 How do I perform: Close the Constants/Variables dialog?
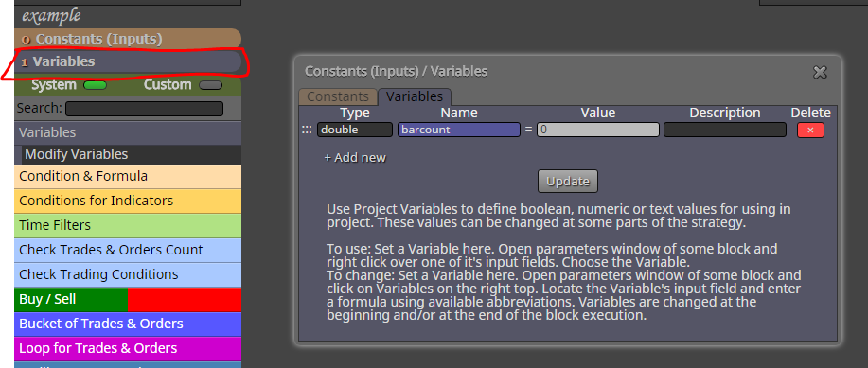(820, 72)
